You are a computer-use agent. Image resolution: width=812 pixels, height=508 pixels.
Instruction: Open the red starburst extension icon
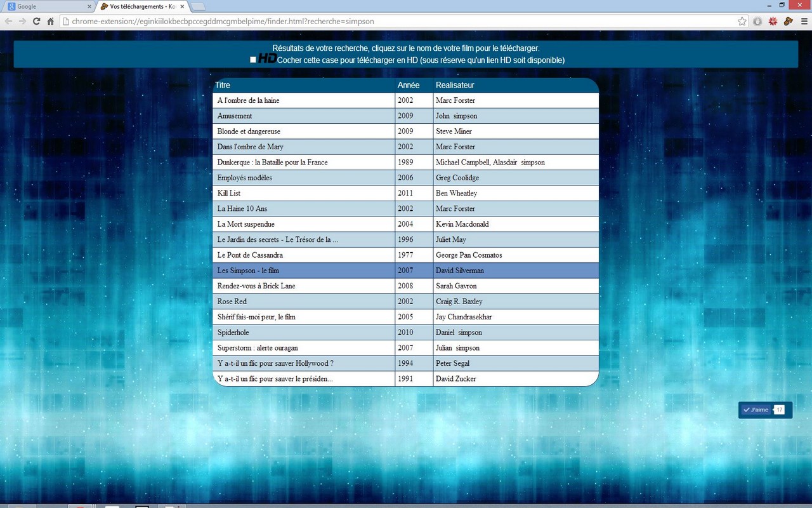tap(773, 21)
